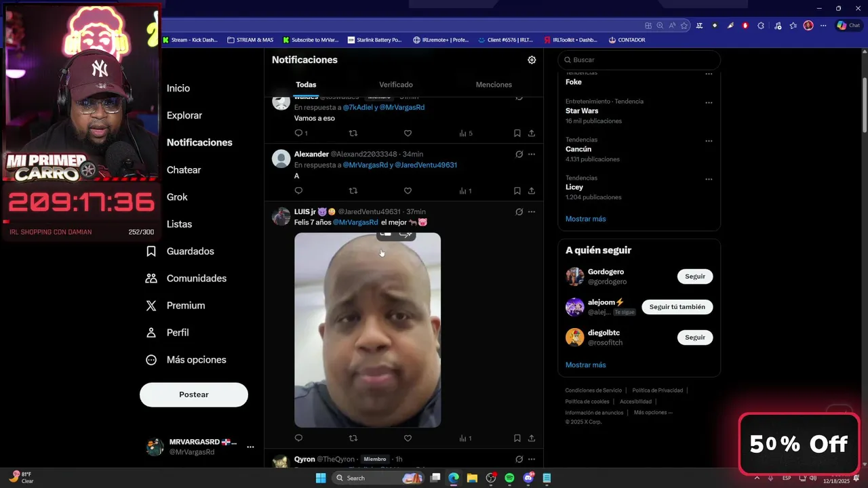The image size is (868, 488).
Task: Show hidden system tray icons chevron
Action: [x=757, y=478]
